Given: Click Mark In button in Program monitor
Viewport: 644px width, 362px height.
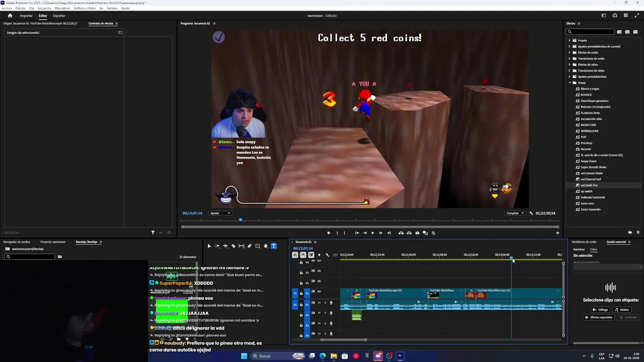Looking at the screenshot, I should [337, 233].
